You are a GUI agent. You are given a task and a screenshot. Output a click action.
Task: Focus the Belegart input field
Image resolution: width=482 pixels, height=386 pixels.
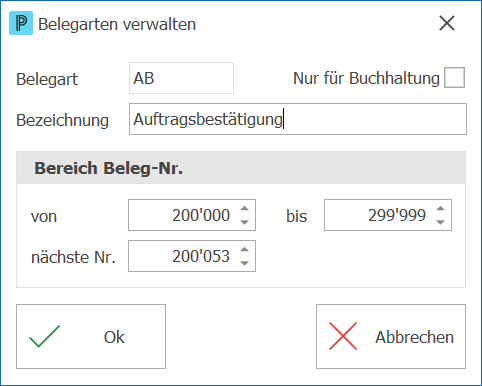[x=181, y=78]
